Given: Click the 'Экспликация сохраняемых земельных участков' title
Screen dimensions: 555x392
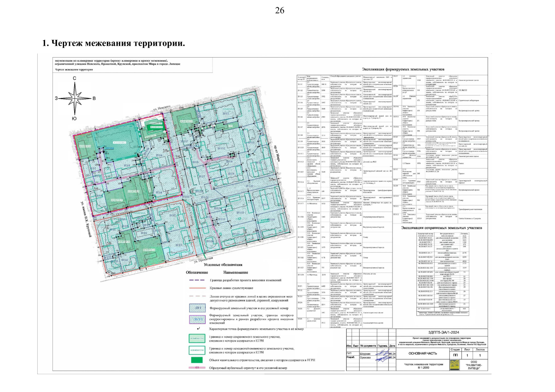Looking at the screenshot, I should (442, 228).
